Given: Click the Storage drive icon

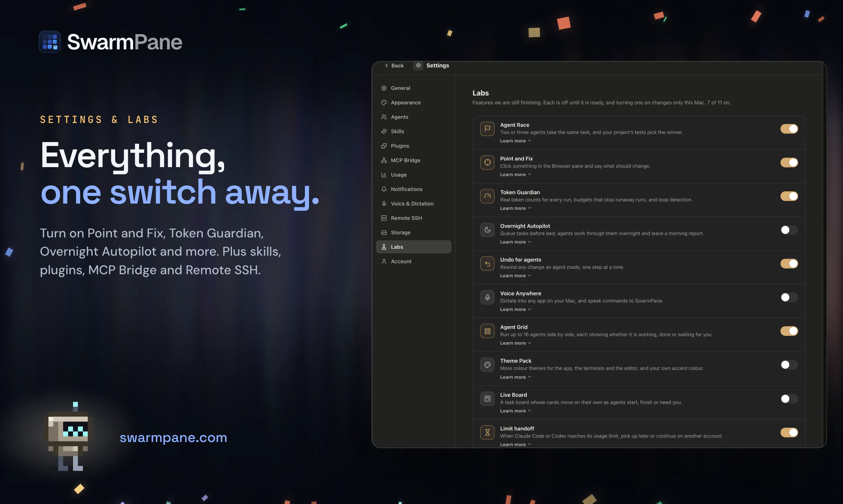Looking at the screenshot, I should pyautogui.click(x=384, y=232).
